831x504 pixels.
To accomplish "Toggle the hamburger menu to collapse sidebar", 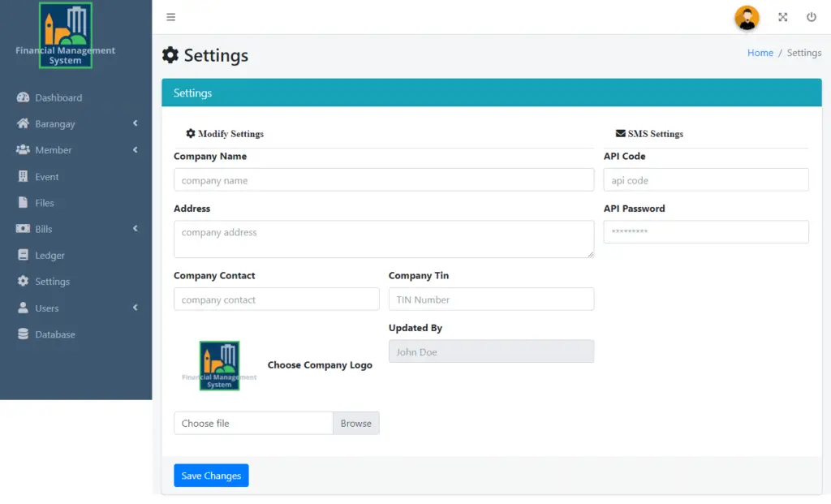I will 170,16.
